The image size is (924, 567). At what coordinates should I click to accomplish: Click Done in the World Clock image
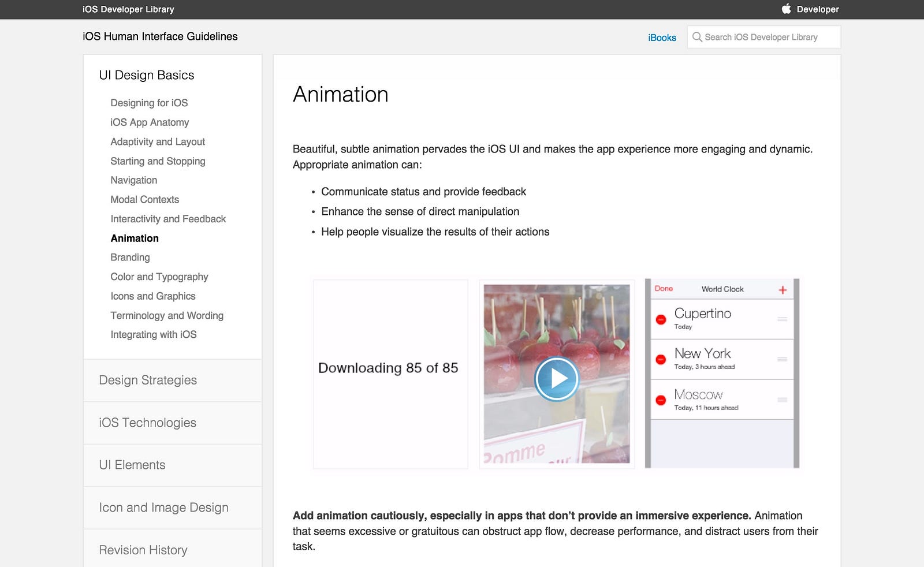coord(664,289)
